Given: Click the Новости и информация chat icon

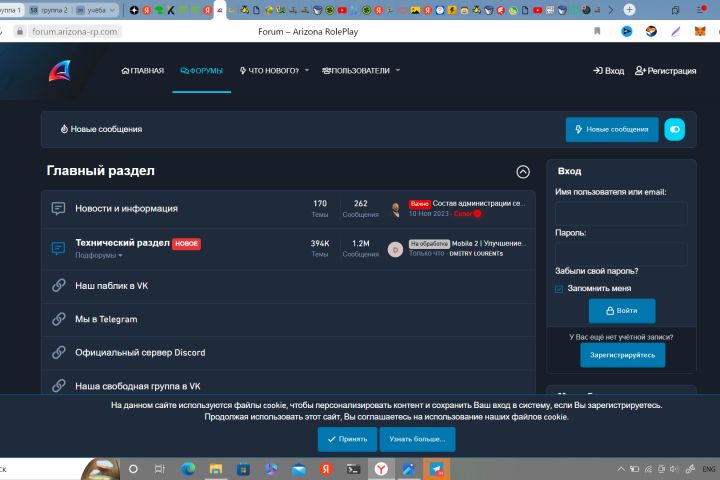Looking at the screenshot, I should pyautogui.click(x=58, y=209).
